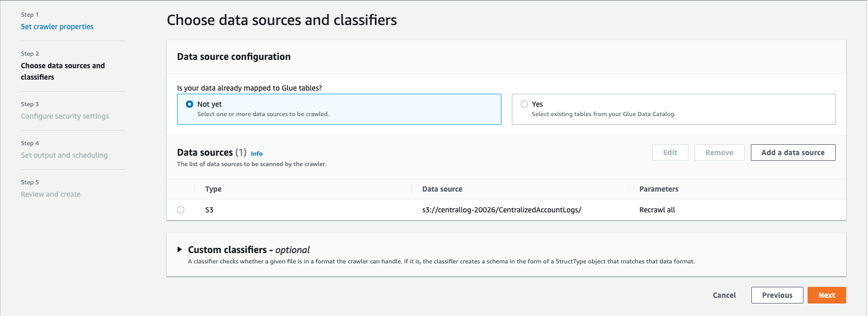Expand the Custom classifiers section triangle
This screenshot has width=868, height=316.
(x=180, y=250)
